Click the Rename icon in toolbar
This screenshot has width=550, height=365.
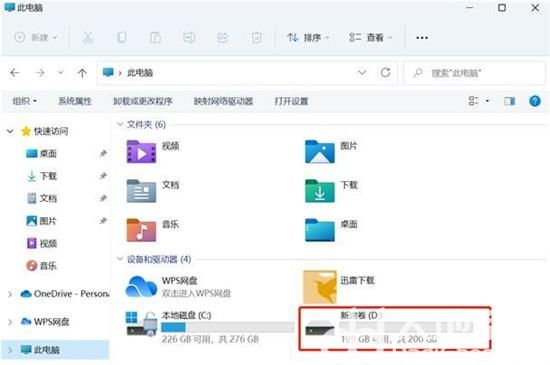pyautogui.click(x=189, y=37)
